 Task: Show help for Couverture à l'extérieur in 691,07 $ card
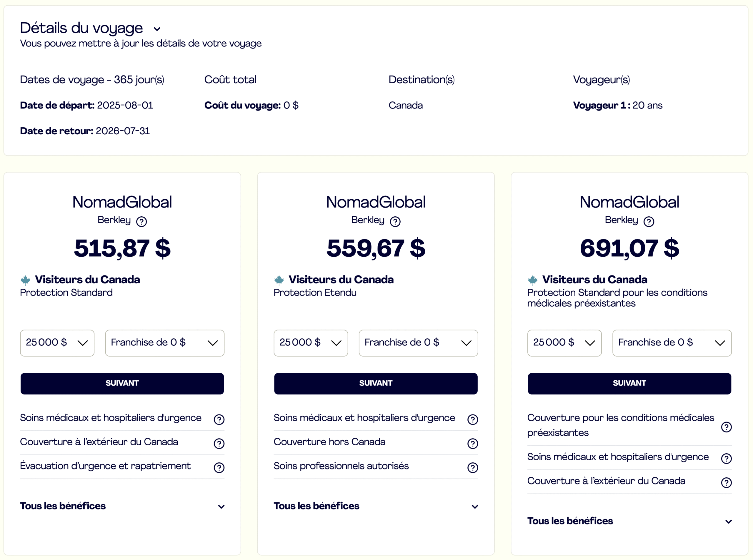point(726,482)
